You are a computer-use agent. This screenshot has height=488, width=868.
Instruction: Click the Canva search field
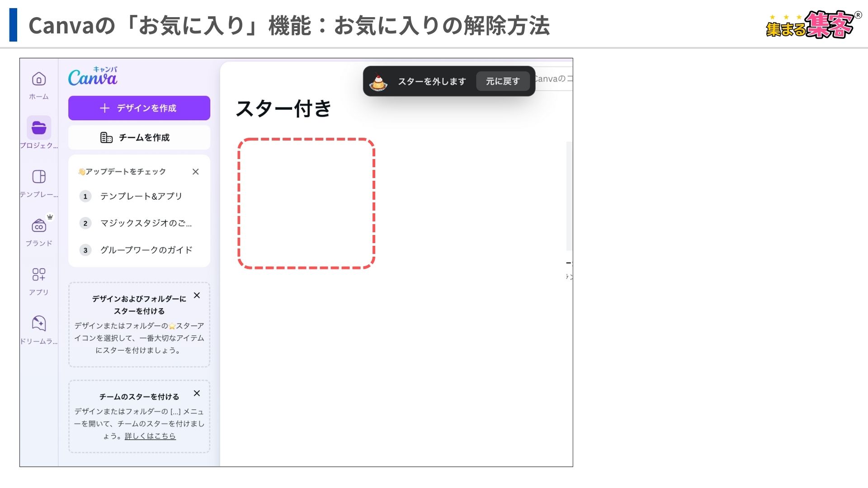point(553,79)
